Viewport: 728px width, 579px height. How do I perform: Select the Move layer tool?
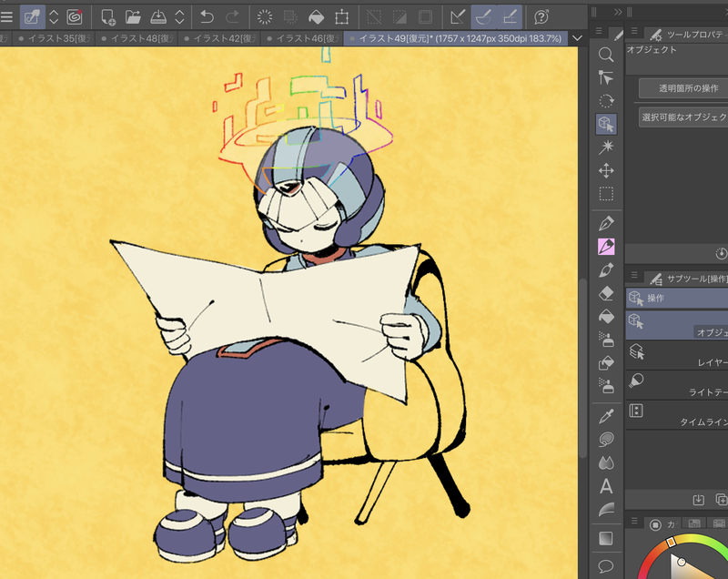(x=606, y=170)
